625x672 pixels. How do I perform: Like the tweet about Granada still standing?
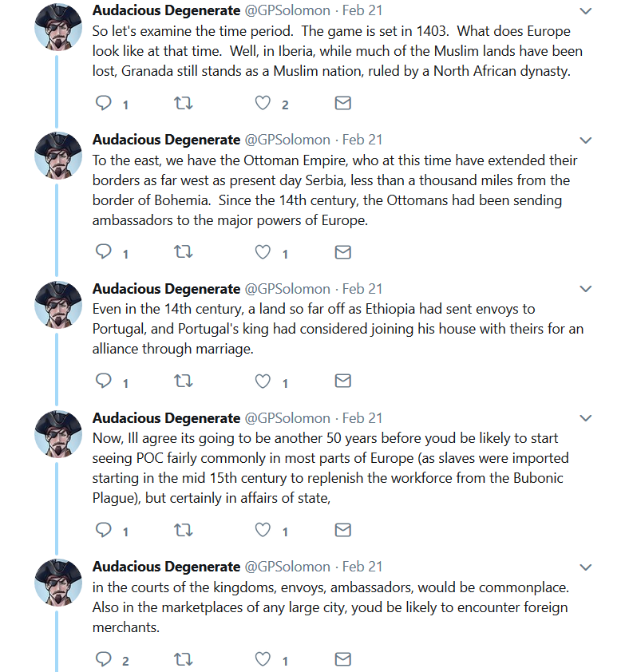coord(263,103)
